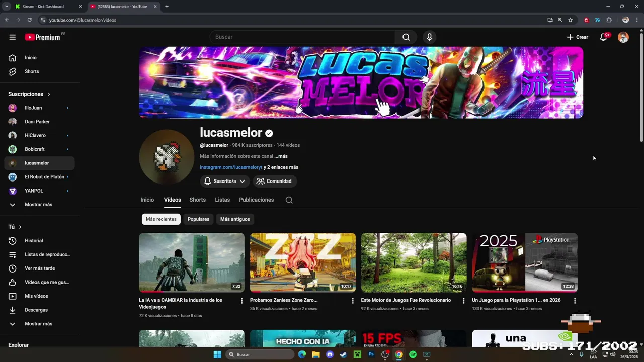Switch to the channel Listas tab
The width and height of the screenshot is (644, 362).
pyautogui.click(x=222, y=200)
